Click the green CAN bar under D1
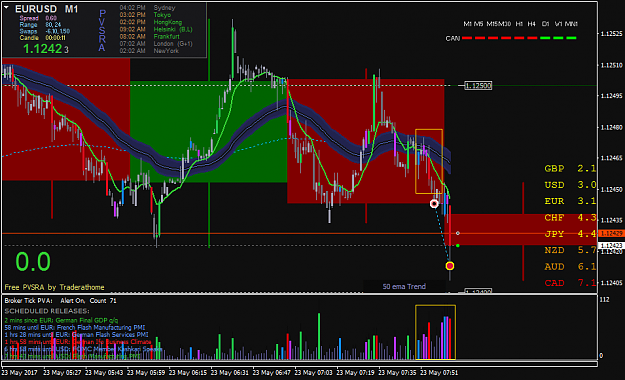The width and height of the screenshot is (625, 380). pyautogui.click(x=545, y=38)
